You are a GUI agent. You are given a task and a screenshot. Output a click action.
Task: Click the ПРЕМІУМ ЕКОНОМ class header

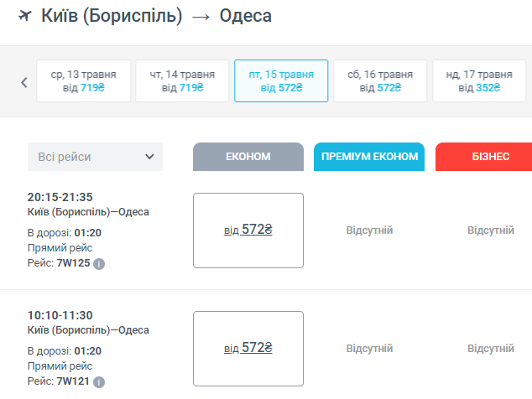click(369, 157)
